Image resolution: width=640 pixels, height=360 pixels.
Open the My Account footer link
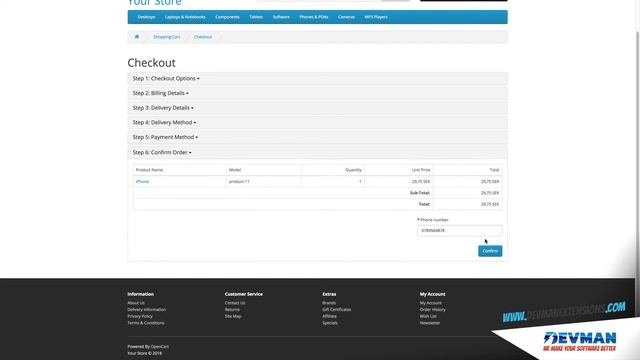coord(431,303)
